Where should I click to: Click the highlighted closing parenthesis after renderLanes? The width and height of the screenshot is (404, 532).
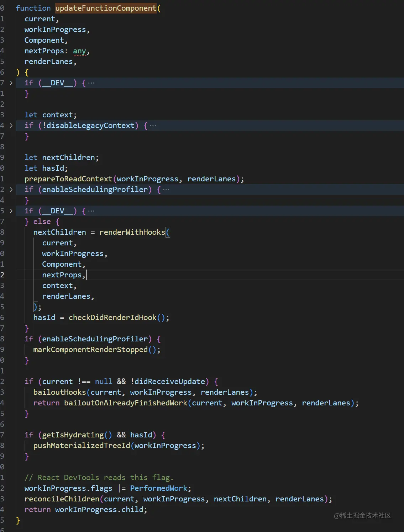click(35, 307)
